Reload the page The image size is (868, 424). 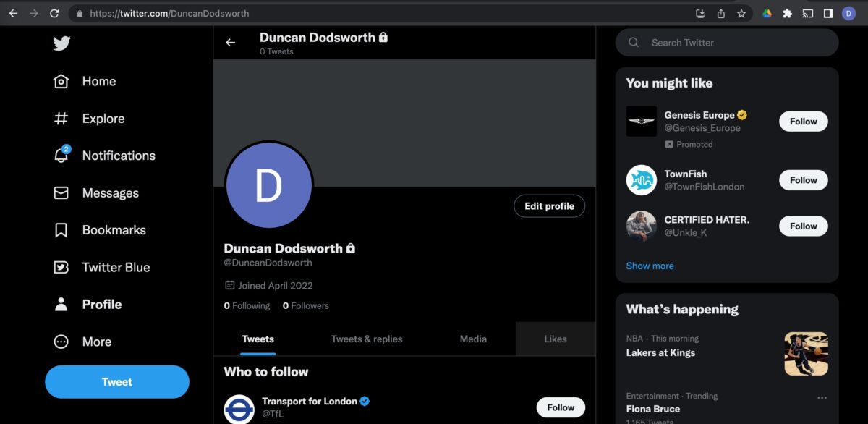click(x=55, y=13)
